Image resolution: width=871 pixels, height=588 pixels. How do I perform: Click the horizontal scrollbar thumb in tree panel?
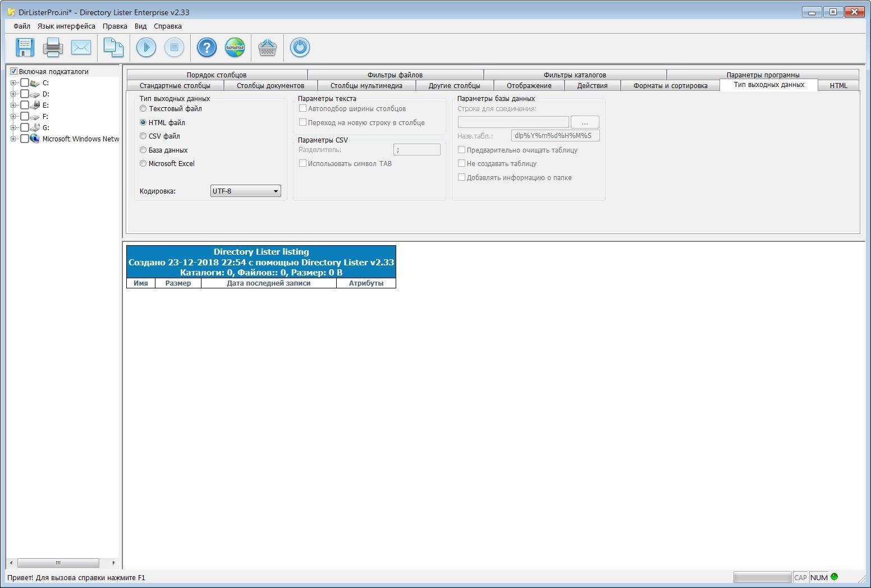pyautogui.click(x=58, y=563)
